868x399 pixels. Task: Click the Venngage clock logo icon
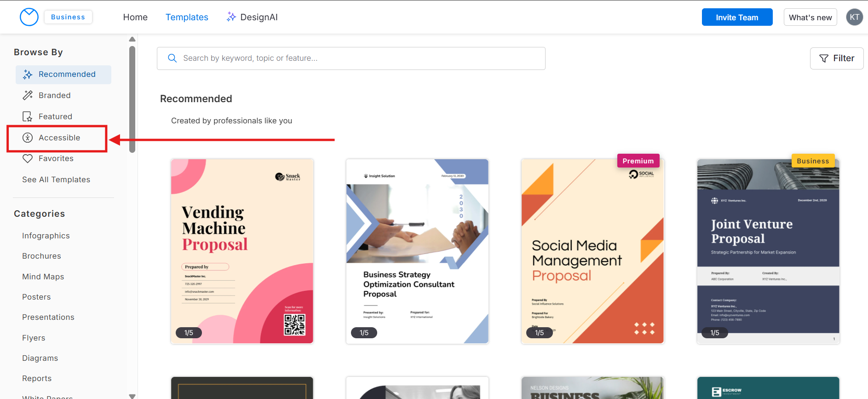[x=29, y=17]
